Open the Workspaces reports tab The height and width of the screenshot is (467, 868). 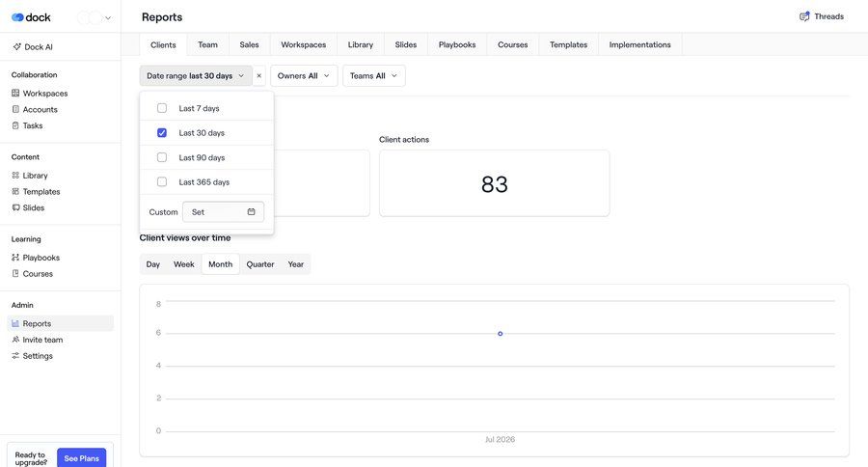point(304,45)
